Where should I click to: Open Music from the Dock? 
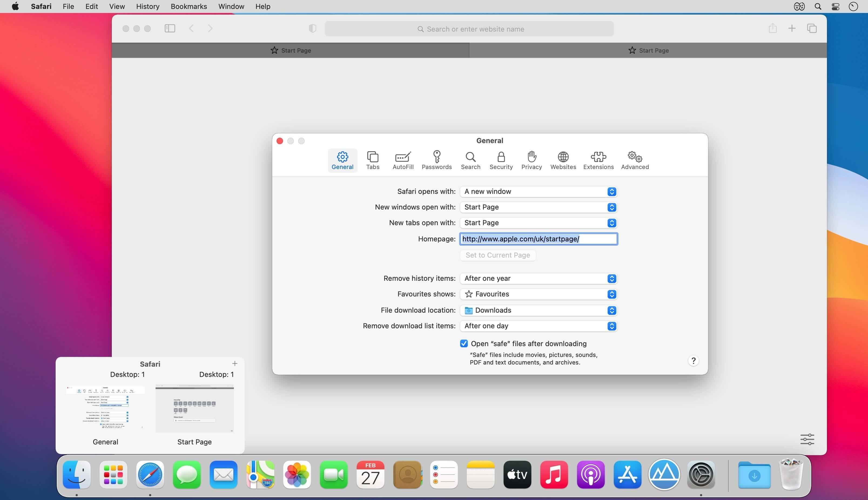coord(554,475)
